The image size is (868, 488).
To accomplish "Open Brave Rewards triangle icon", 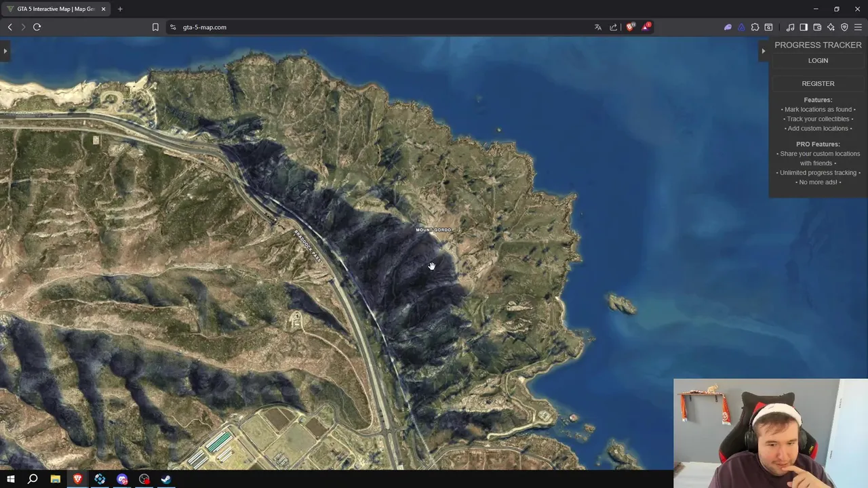I will pyautogui.click(x=646, y=27).
